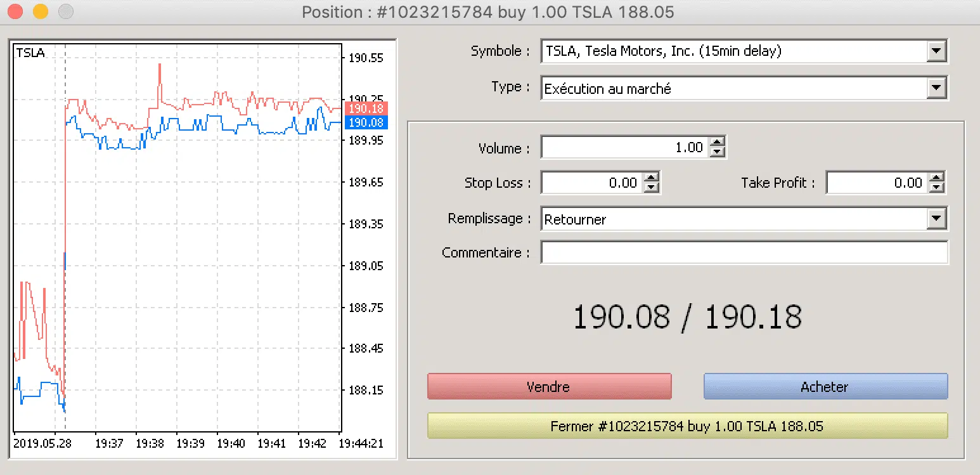The width and height of the screenshot is (980, 475).
Task: Open the Symbole dropdown arrow
Action: pyautogui.click(x=936, y=51)
